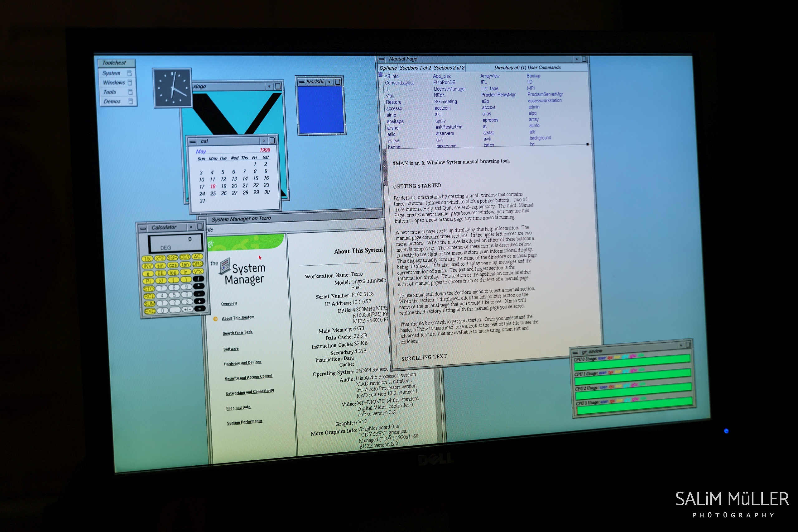Image resolution: width=798 pixels, height=532 pixels.
Task: Click the System Manager logo icon
Action: [224, 265]
